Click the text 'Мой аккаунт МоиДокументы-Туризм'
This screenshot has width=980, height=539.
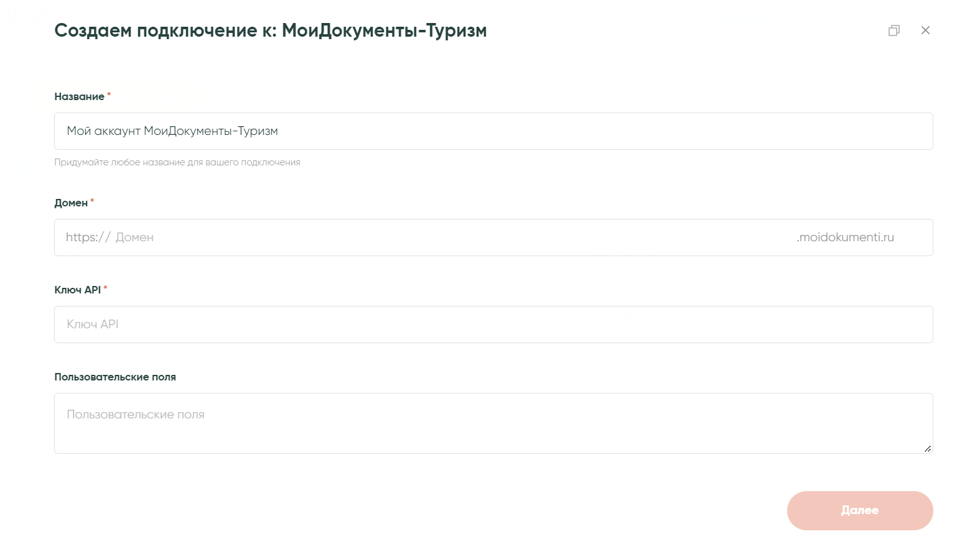pos(172,131)
